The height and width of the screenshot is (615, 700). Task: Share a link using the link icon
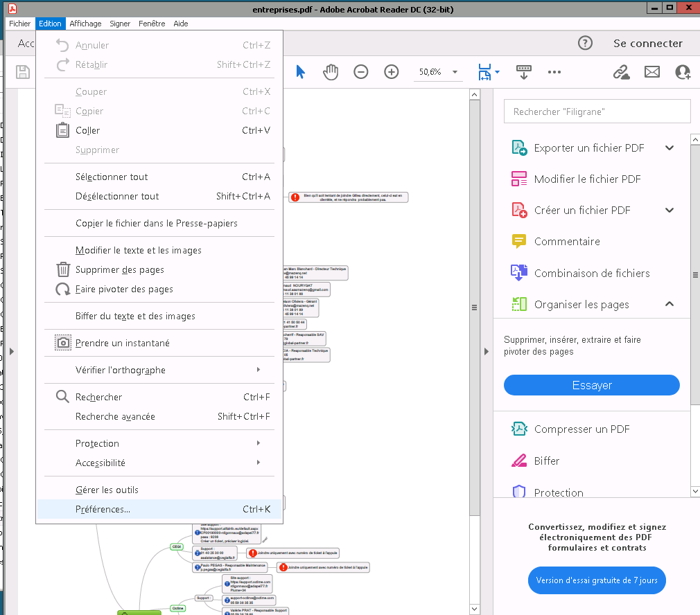621,72
